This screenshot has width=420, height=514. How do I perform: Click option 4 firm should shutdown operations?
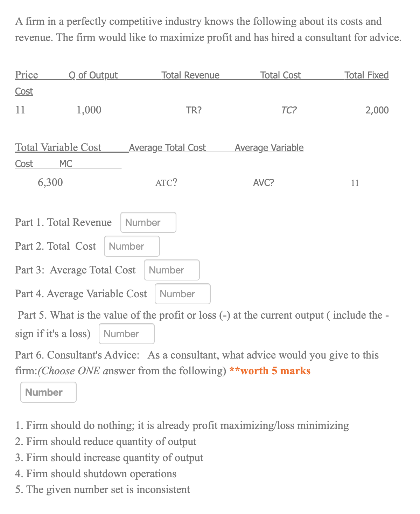96,474
